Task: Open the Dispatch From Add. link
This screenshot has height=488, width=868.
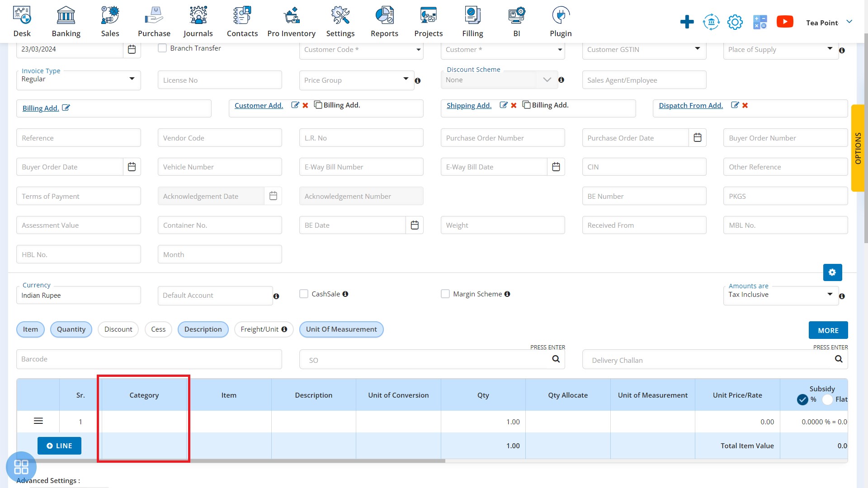Action: [691, 105]
